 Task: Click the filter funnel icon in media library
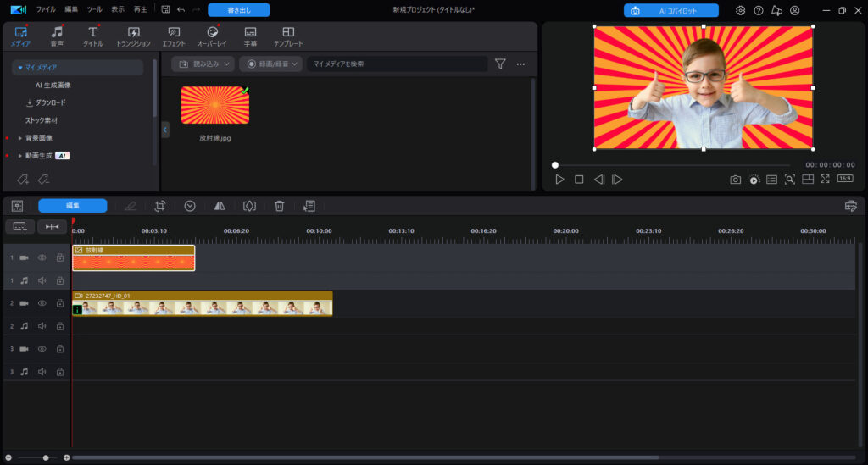[x=500, y=64]
